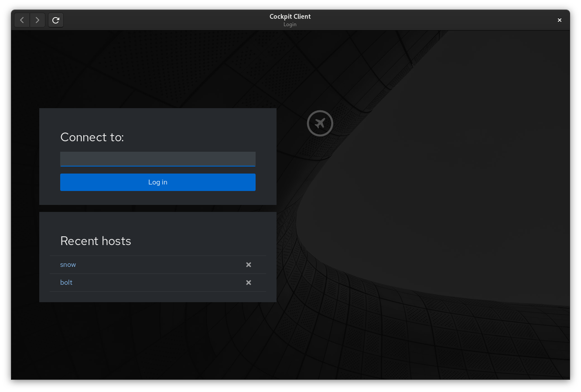Click the Login subtitle in header
581x392 pixels.
click(290, 24)
